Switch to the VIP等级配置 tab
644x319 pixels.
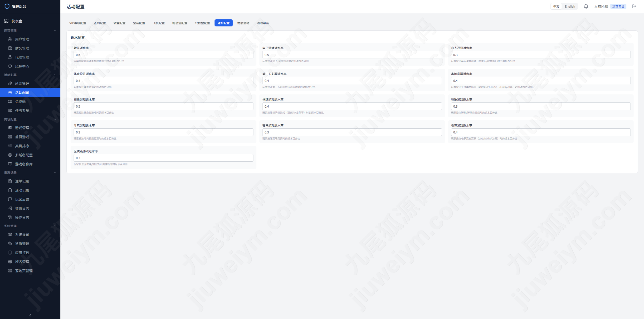(x=78, y=23)
